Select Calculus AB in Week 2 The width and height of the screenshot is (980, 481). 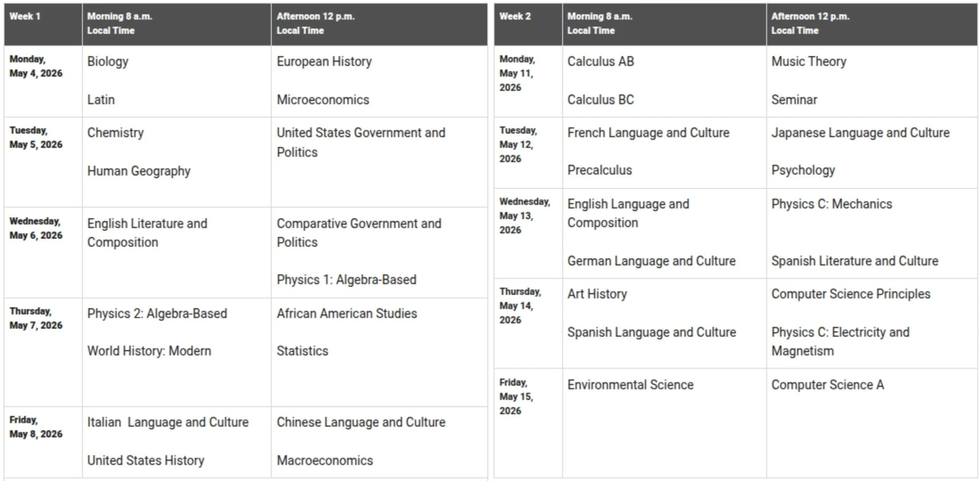pos(600,61)
